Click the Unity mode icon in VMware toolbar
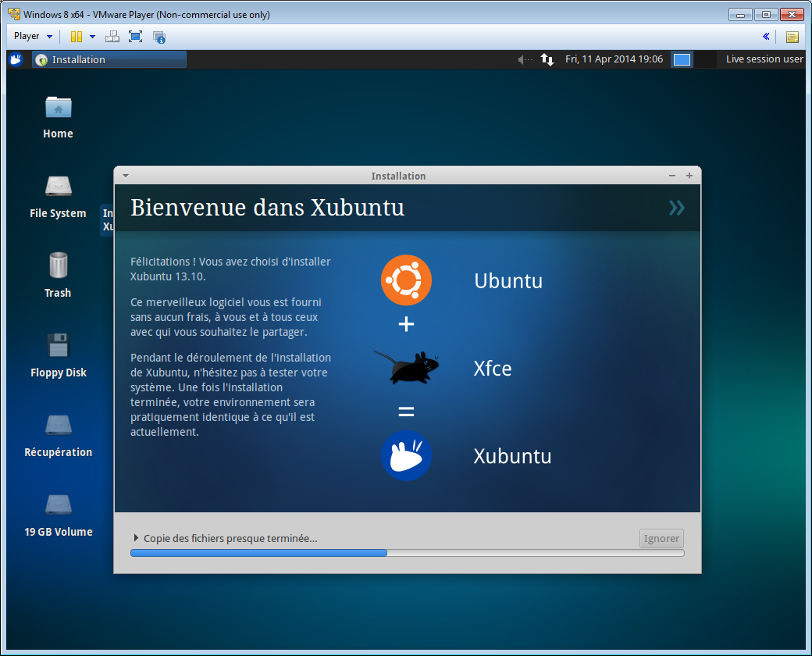The image size is (812, 656). (159, 36)
